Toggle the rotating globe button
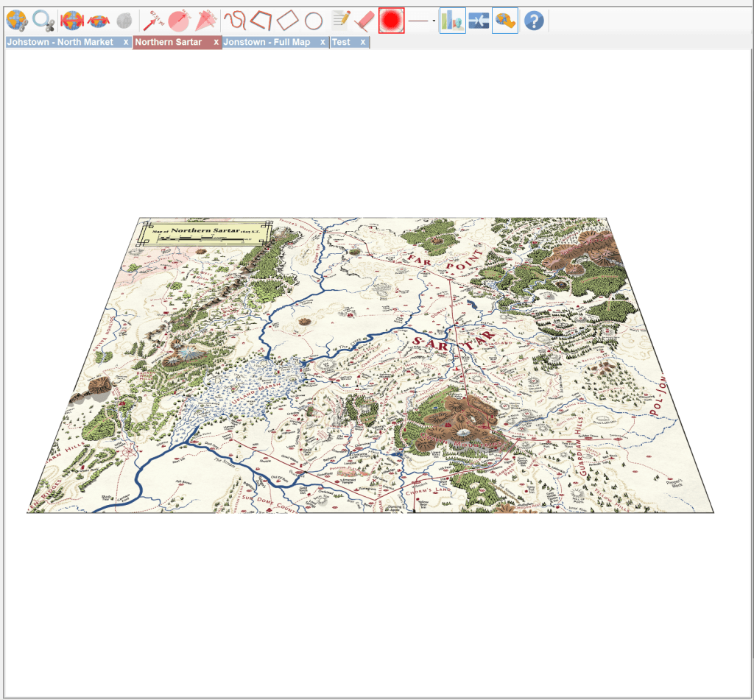The height and width of the screenshot is (700, 754). point(504,21)
